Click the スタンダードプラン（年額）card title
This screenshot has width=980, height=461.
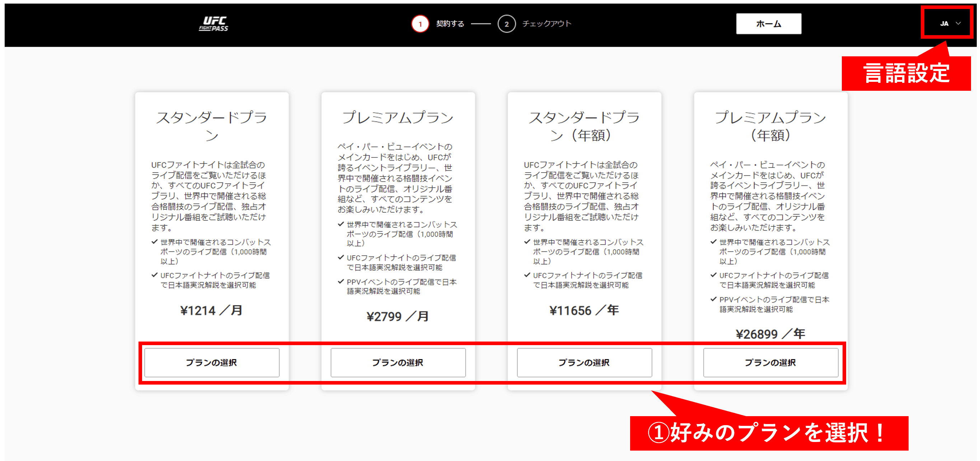tap(584, 126)
